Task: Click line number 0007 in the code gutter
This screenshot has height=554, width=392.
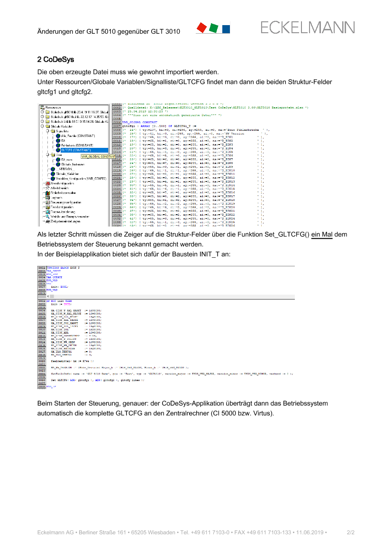Action: pos(116,126)
